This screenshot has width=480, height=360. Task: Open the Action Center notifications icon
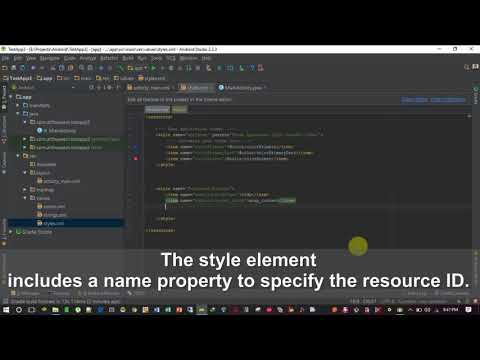(x=468, y=310)
